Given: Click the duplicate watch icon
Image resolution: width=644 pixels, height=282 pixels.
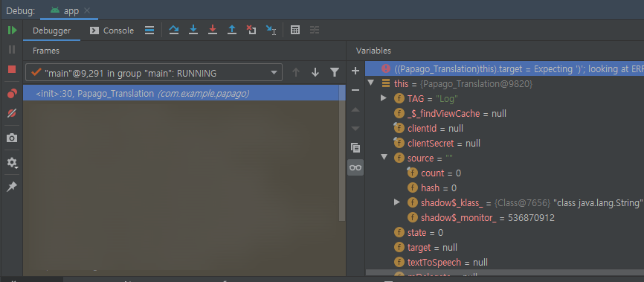Looking at the screenshot, I should tap(355, 147).
